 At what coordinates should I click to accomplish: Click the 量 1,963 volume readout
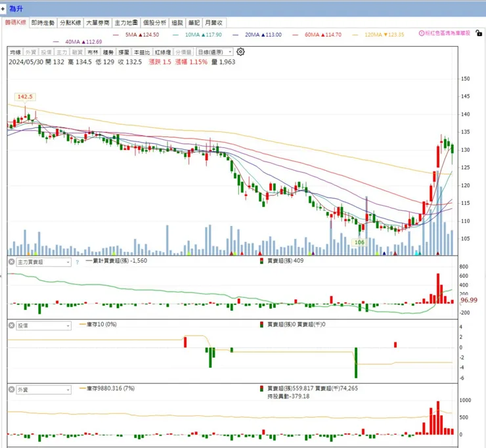(x=223, y=62)
